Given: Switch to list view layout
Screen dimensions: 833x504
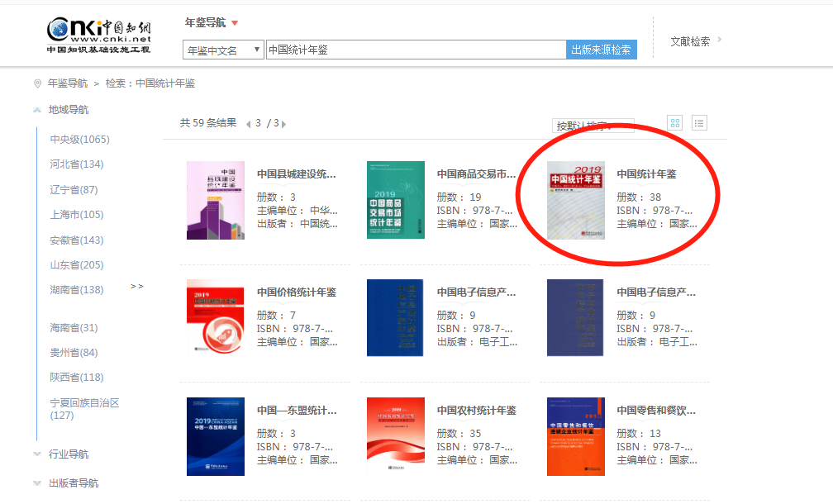Looking at the screenshot, I should [699, 123].
